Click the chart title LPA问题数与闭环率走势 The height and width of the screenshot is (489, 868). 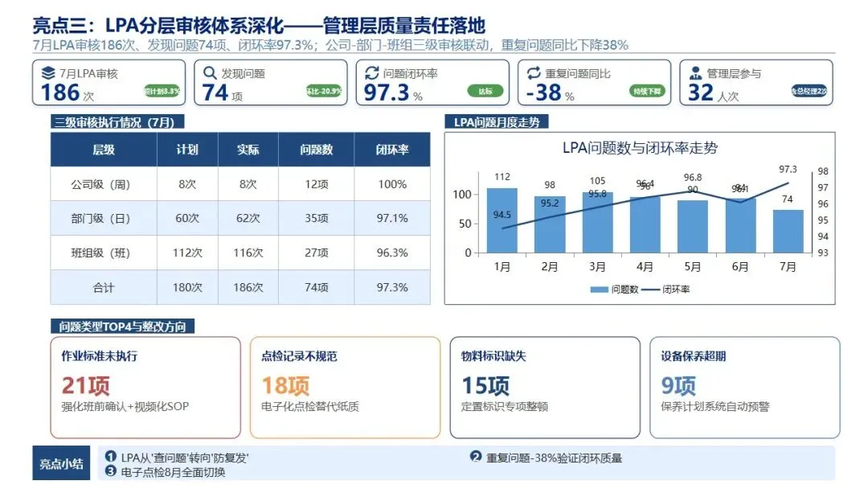(x=640, y=148)
